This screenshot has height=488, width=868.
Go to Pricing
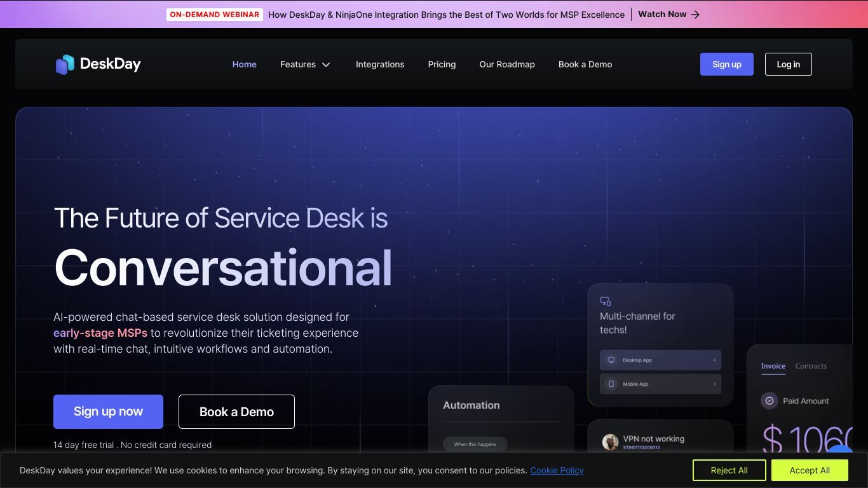442,64
